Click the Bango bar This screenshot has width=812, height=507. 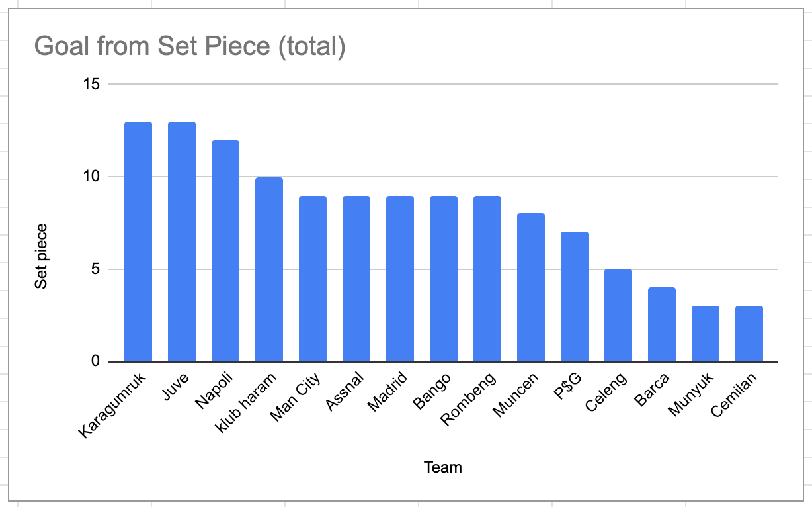tap(444, 279)
